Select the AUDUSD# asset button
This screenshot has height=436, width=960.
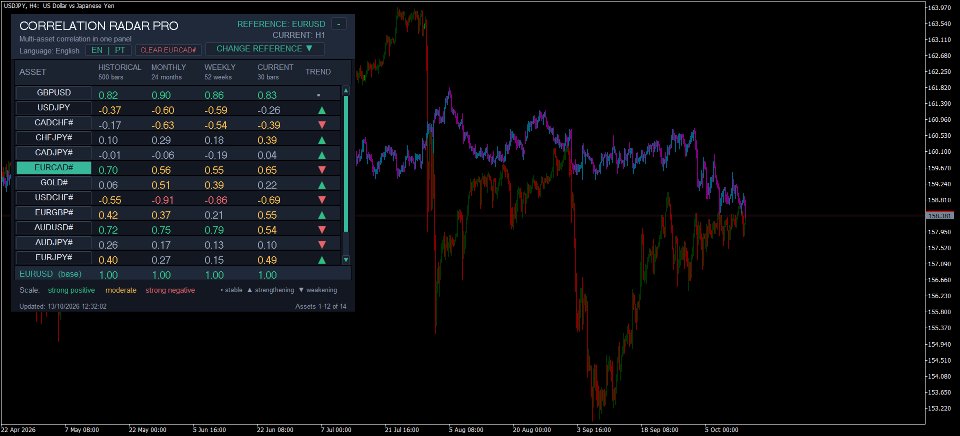pos(54,228)
